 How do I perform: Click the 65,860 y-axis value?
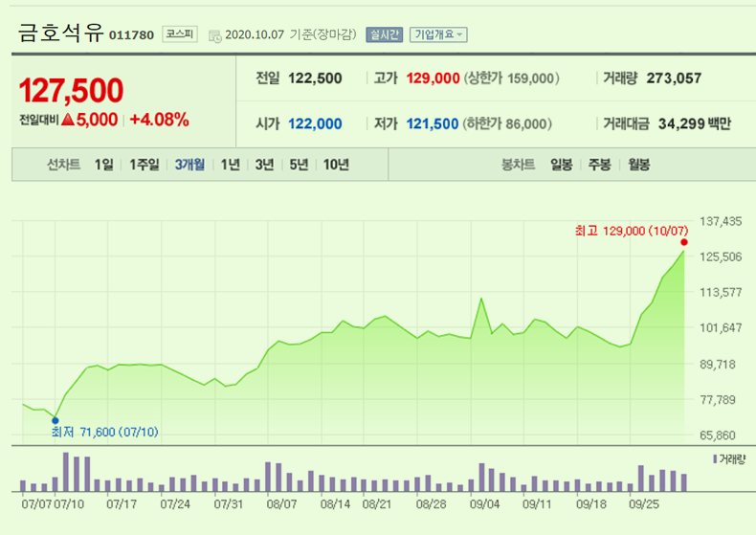point(718,435)
